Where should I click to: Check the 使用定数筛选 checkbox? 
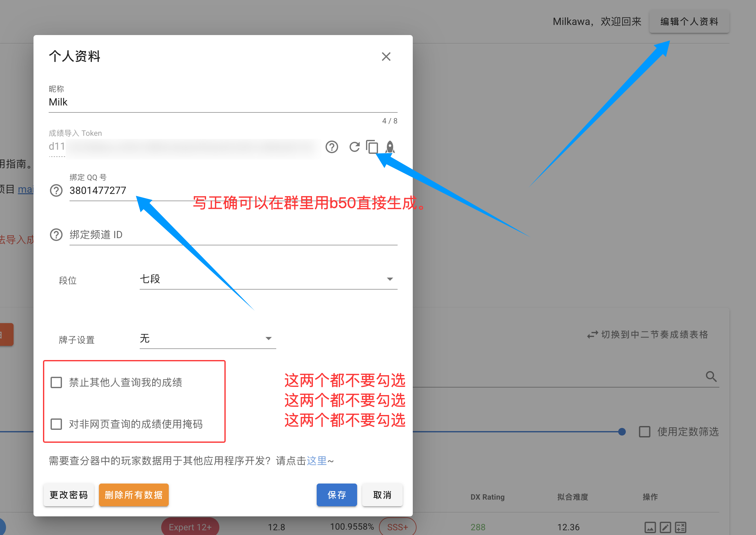[644, 431]
